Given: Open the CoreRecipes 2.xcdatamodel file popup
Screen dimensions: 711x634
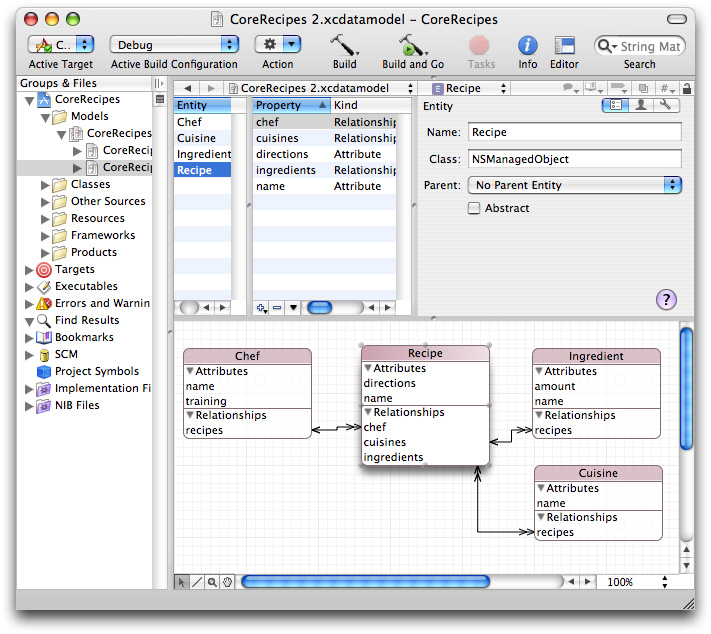Looking at the screenshot, I should (321, 88).
